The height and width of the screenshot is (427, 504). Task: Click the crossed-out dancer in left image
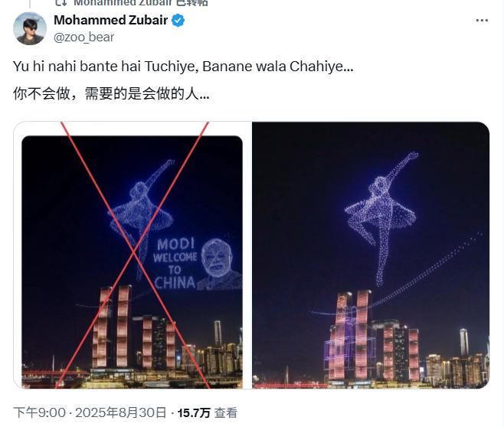click(142, 220)
